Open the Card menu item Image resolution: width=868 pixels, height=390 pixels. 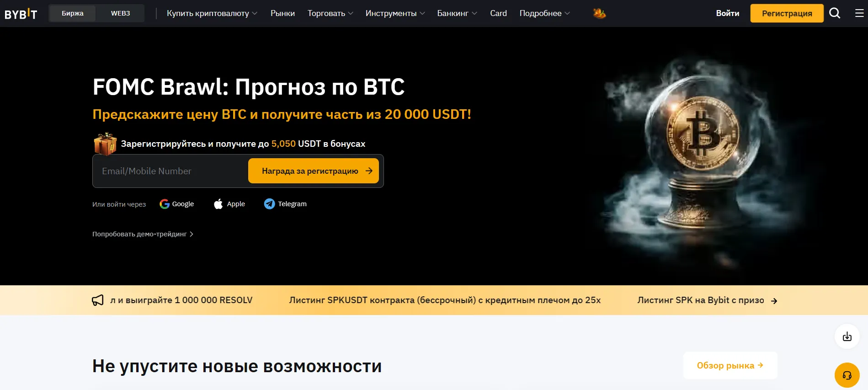point(498,13)
